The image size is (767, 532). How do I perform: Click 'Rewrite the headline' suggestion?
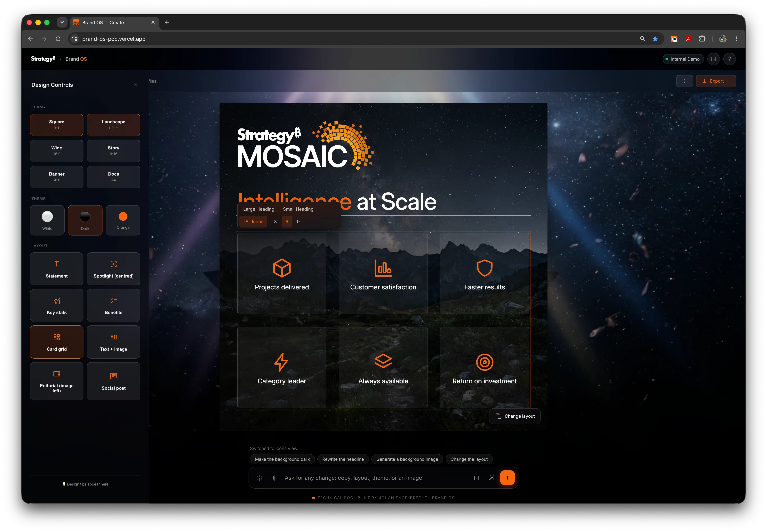(x=343, y=459)
